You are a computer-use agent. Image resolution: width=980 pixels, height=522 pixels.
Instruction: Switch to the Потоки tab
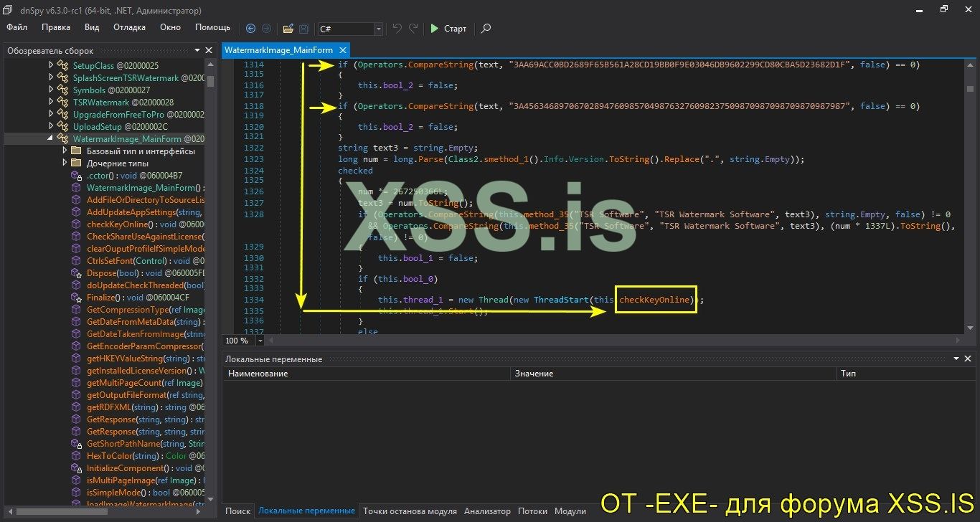click(x=532, y=511)
